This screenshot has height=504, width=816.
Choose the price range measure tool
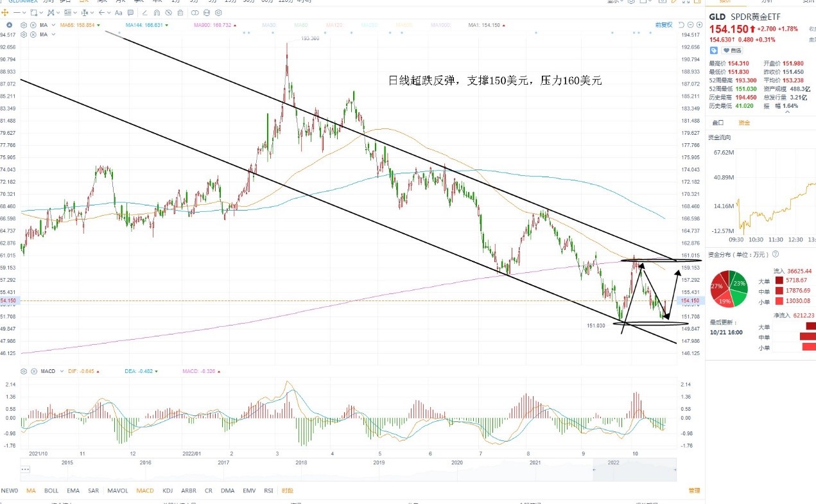pos(85,13)
